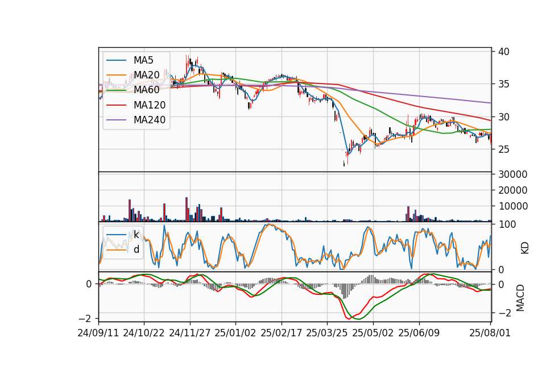Click the 25/08/01 date axis label
Screen dimensions: 546x392
[x=490, y=333]
